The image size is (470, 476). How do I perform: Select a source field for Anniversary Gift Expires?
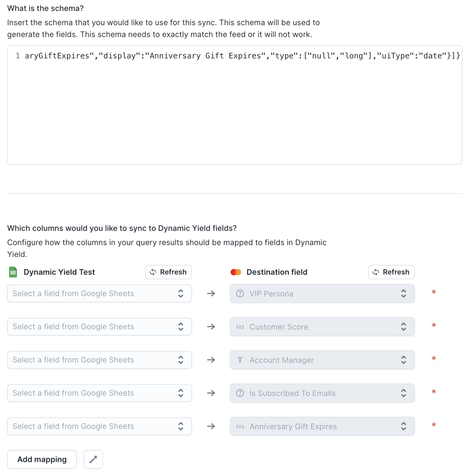100,426
